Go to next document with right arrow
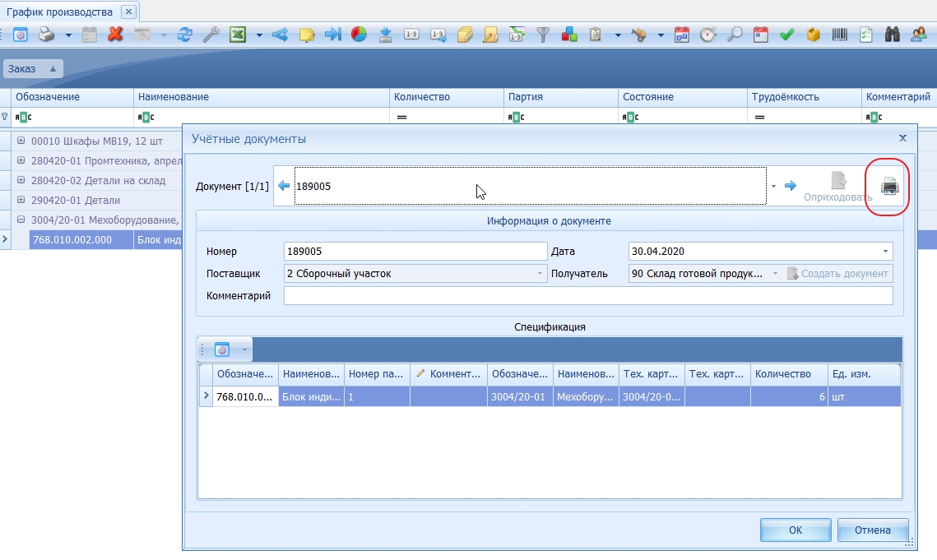937x560 pixels. click(790, 187)
